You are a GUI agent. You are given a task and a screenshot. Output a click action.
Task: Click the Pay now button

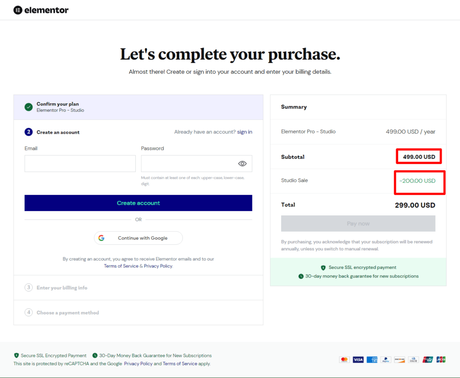(x=358, y=223)
